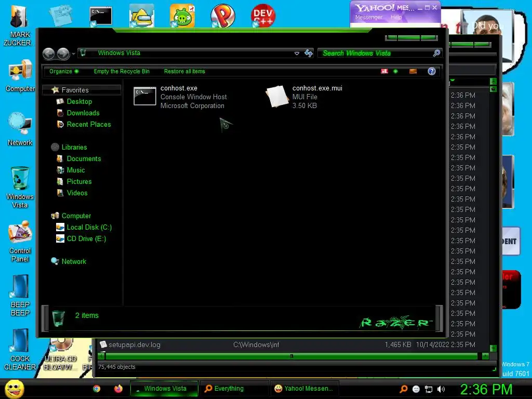Click the Everything horizontal scrollbar
Screen dimensions: 532x399
click(291, 356)
